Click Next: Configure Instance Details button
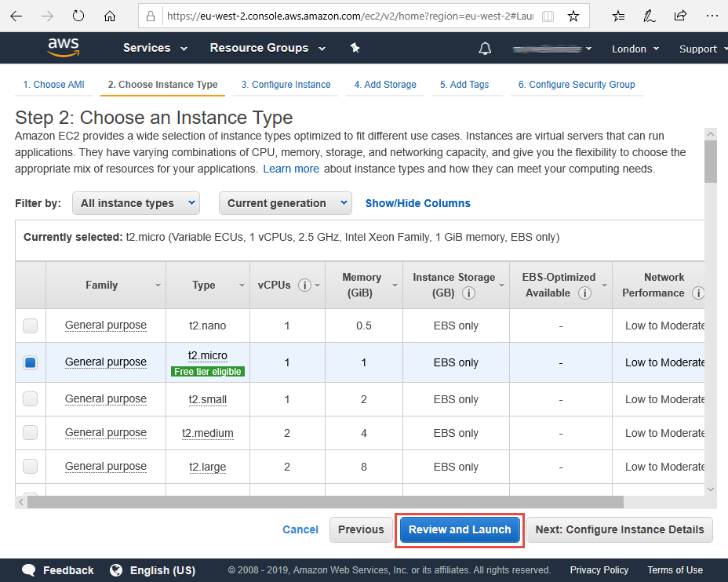728x582 pixels. [x=620, y=529]
